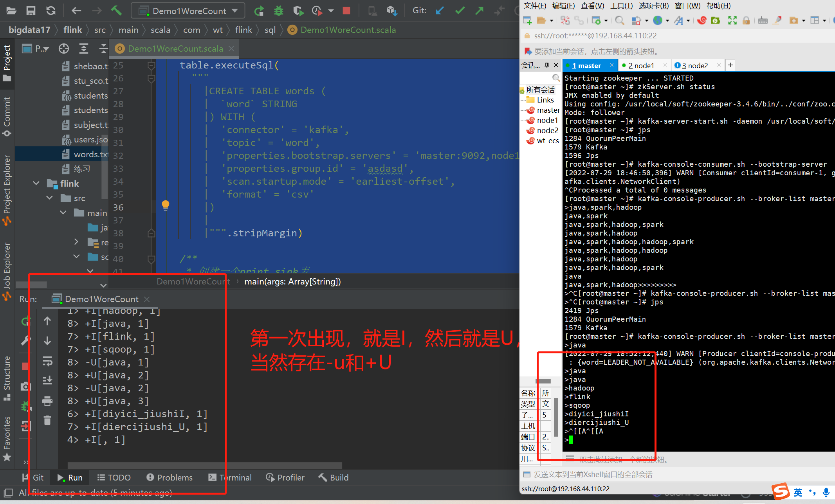Image resolution: width=835 pixels, height=504 pixels.
Task: Switch to the 2 node1 session tab
Action: [641, 65]
